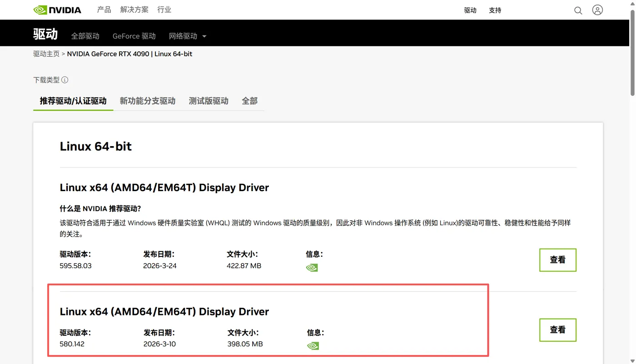Viewport: 636px width, 364px height.
Task: Click 查看 for driver version 595.58.03
Action: 558,260
